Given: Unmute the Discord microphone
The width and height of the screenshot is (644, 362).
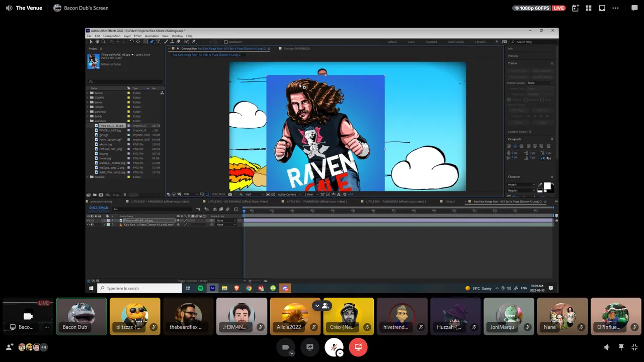Looking at the screenshot, I should click(334, 347).
